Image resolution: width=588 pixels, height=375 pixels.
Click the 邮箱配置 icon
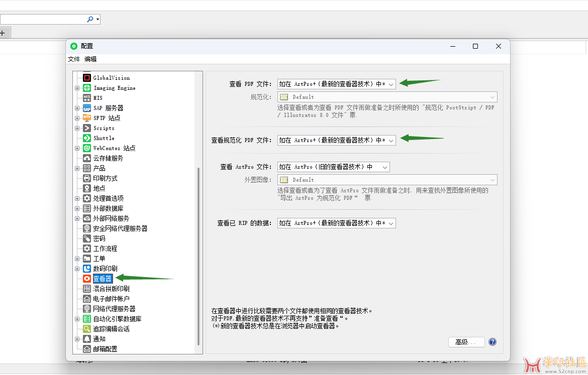click(x=87, y=349)
